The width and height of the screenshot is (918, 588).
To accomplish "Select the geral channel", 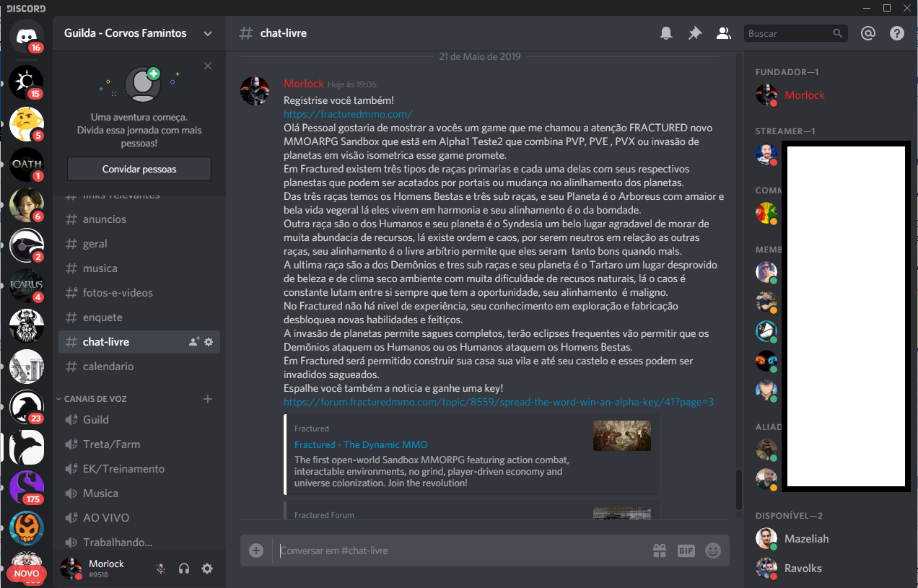I will click(139, 244).
